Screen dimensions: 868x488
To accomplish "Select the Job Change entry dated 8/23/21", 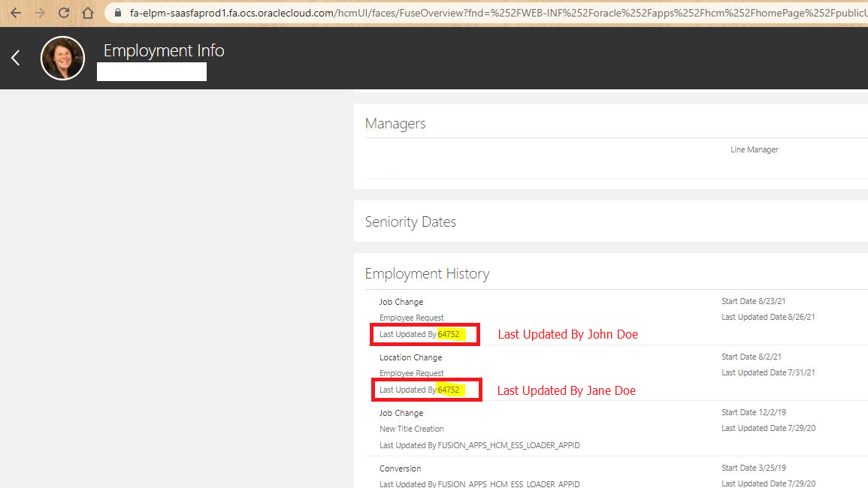I will (401, 301).
